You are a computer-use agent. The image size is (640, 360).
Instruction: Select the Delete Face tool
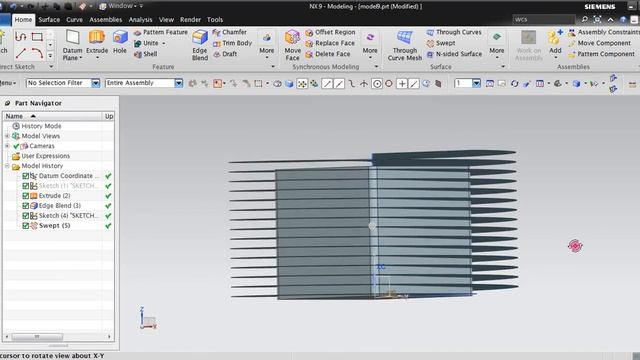328,54
